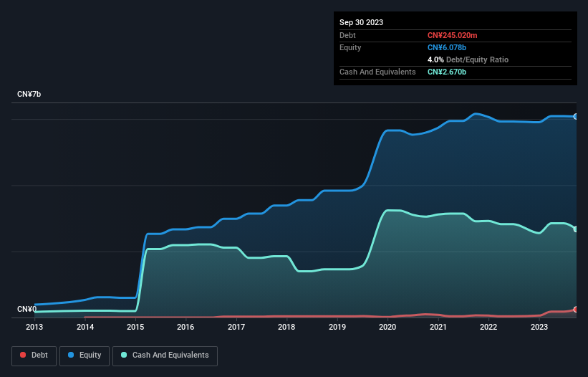This screenshot has height=377, width=588.
Task: Click the blue dot in Equity legend
Action: pos(70,355)
